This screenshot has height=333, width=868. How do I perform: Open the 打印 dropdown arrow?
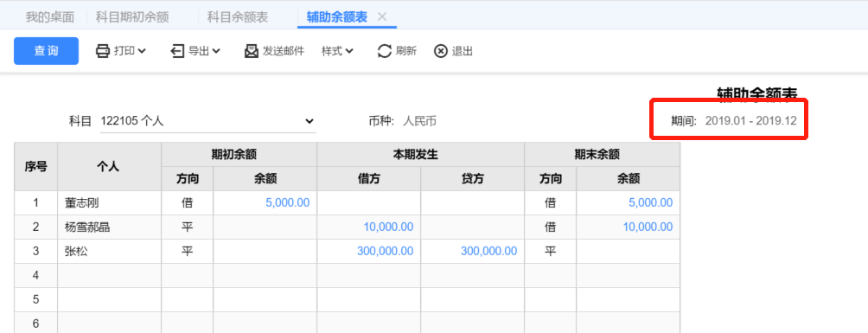141,51
